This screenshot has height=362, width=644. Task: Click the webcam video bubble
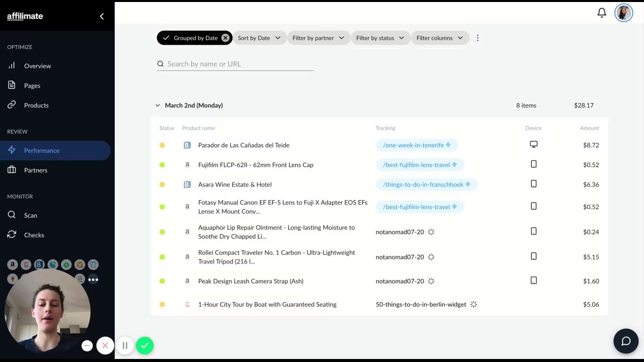[48, 312]
